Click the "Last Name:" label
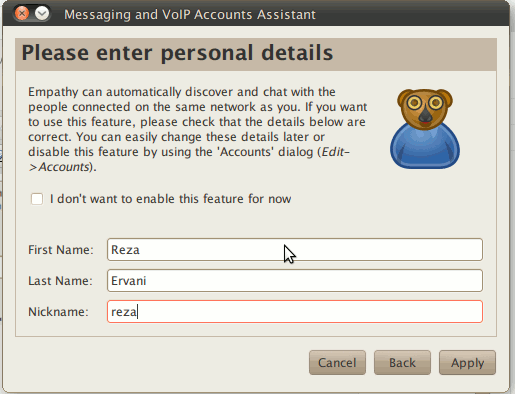The image size is (515, 394). click(60, 281)
